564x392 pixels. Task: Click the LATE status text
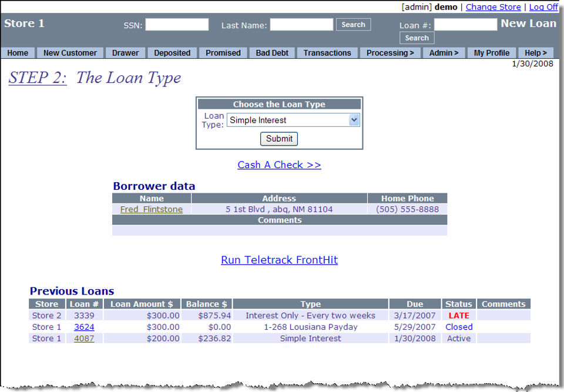coord(459,316)
